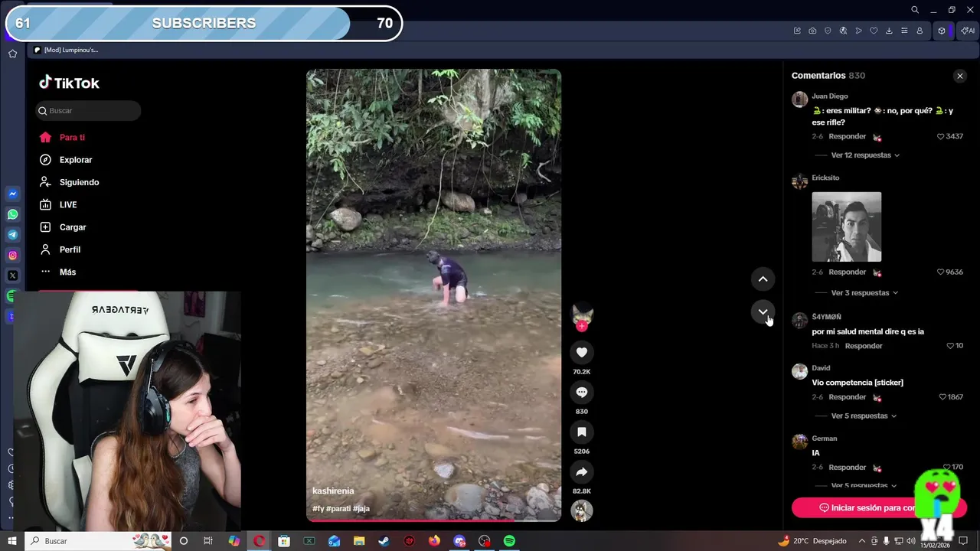The width and height of the screenshot is (980, 551).
Task: Open the kashirenia creator name on video
Action: [333, 491]
